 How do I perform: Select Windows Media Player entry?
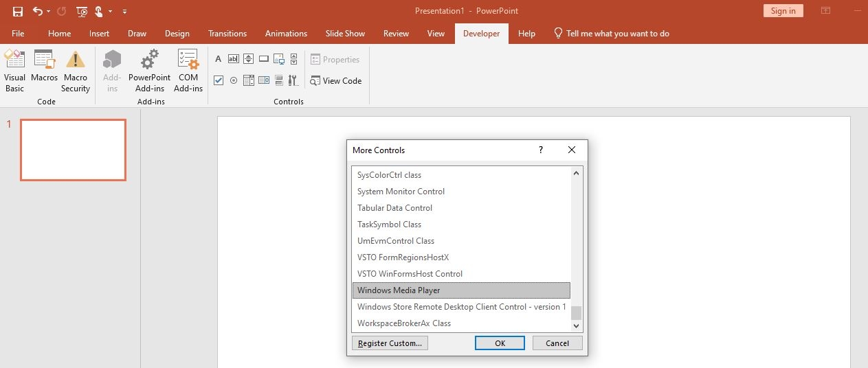point(461,290)
